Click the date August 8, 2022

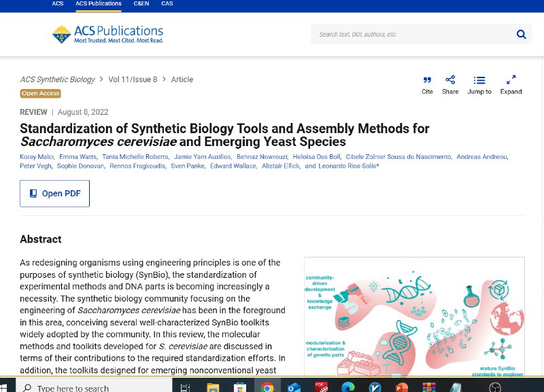(83, 112)
